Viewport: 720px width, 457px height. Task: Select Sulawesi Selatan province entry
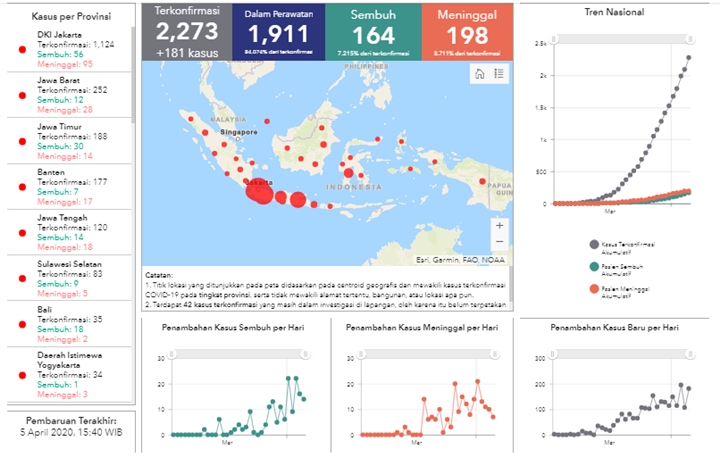point(69,278)
